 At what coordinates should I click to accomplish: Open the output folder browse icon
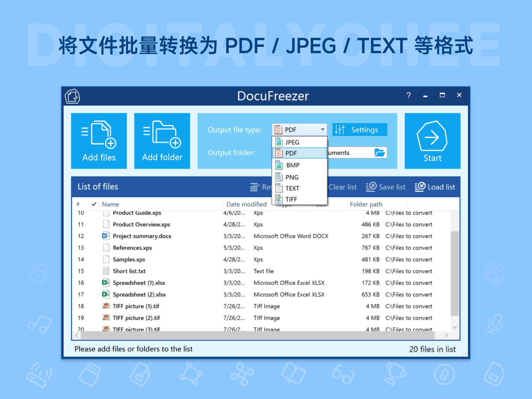380,152
